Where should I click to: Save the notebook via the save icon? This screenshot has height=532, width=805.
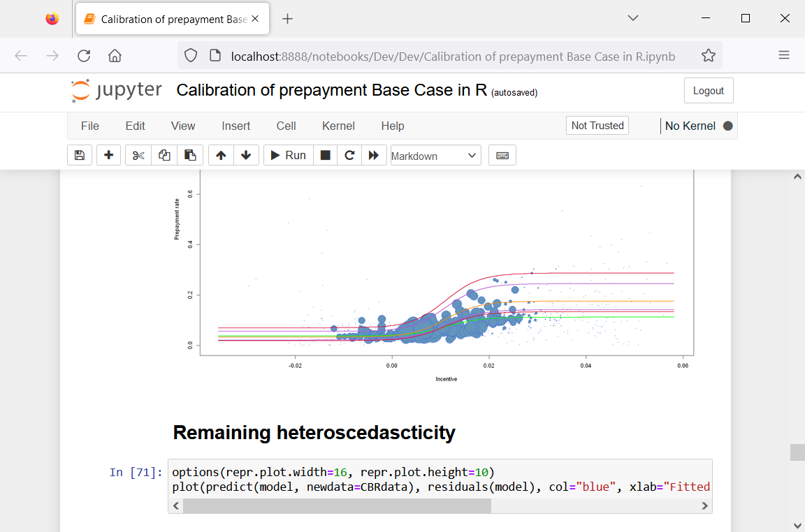point(79,154)
